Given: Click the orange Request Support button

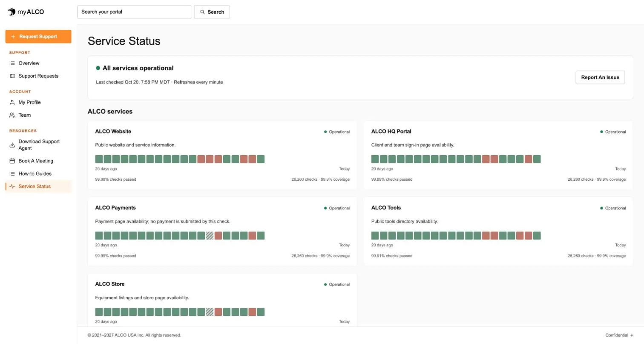Looking at the screenshot, I should click(x=38, y=37).
